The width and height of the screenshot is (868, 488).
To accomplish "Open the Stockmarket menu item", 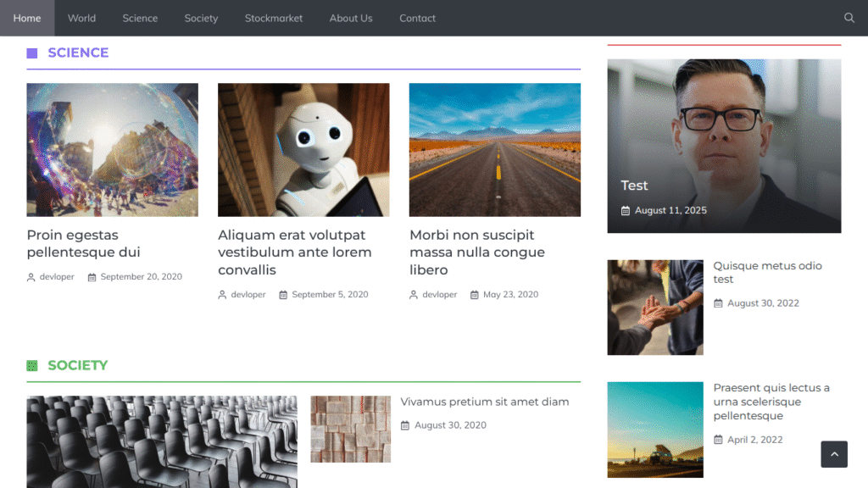I will (274, 18).
